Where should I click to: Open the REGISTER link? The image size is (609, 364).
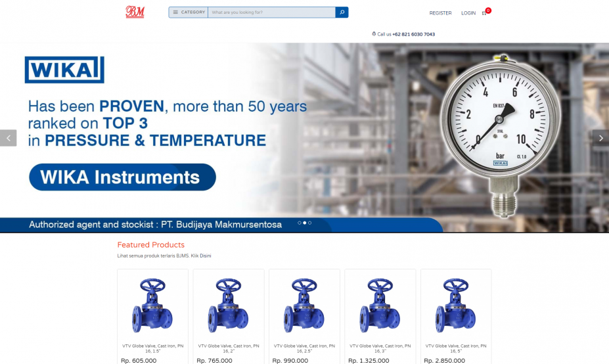tap(440, 13)
